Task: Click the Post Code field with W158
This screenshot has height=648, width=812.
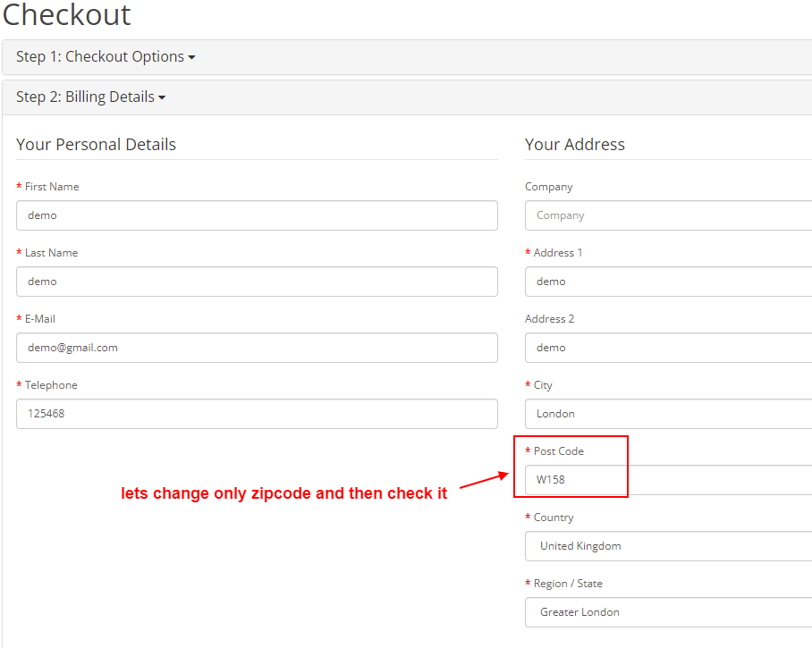Action: (668, 480)
